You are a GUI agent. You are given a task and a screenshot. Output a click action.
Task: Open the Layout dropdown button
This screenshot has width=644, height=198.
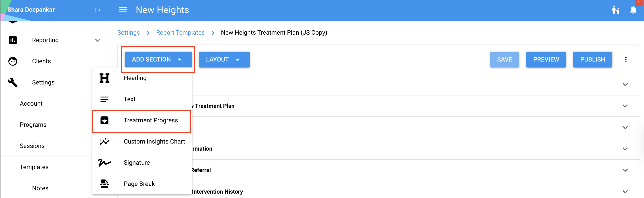pyautogui.click(x=224, y=59)
